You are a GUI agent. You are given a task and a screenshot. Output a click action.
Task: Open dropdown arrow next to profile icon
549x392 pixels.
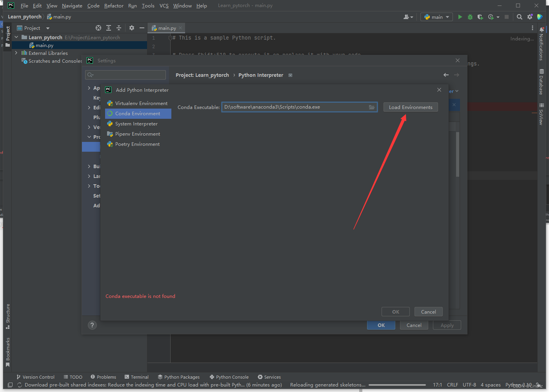498,17
